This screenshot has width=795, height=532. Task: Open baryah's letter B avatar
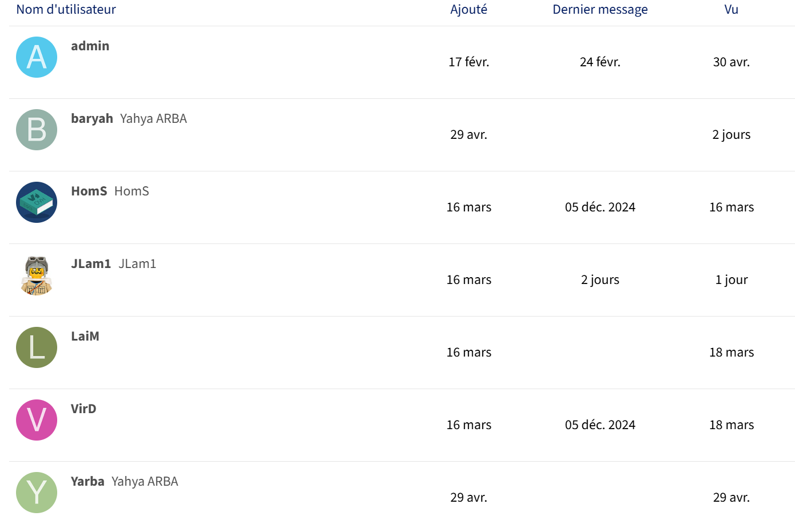click(x=37, y=130)
